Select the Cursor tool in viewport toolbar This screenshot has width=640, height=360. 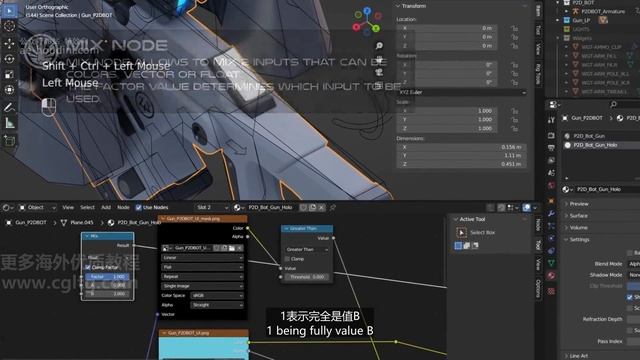pyautogui.click(x=9, y=27)
